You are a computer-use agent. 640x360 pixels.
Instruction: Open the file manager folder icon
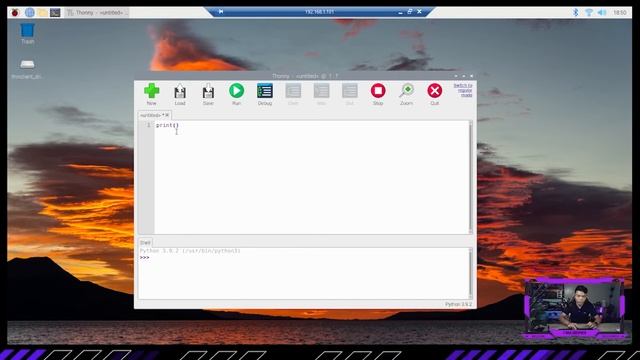42,13
